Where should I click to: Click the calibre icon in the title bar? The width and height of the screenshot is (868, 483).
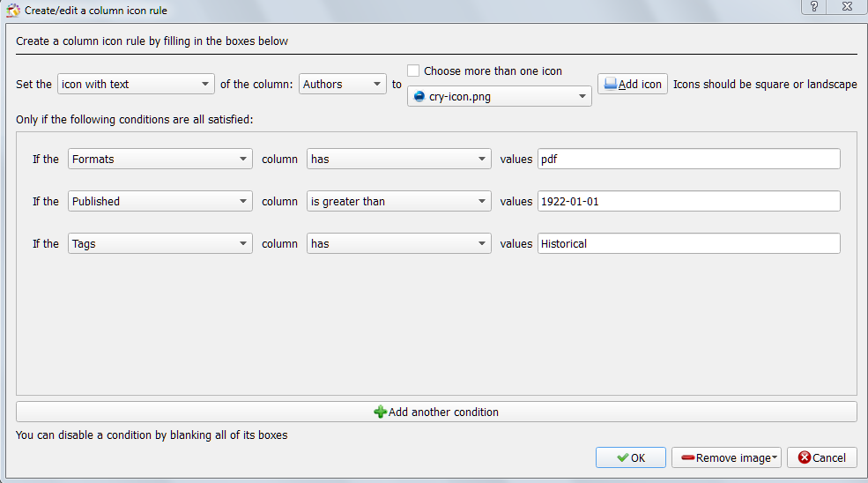click(x=12, y=10)
